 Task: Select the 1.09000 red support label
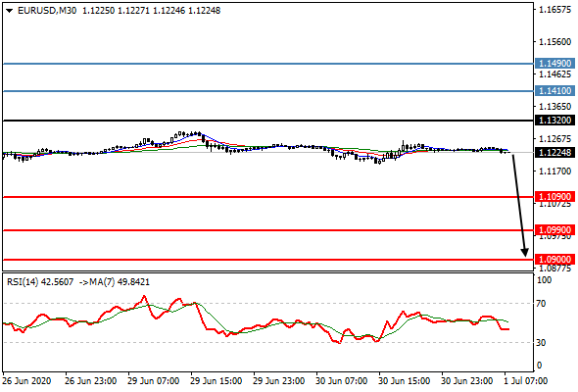pos(554,260)
